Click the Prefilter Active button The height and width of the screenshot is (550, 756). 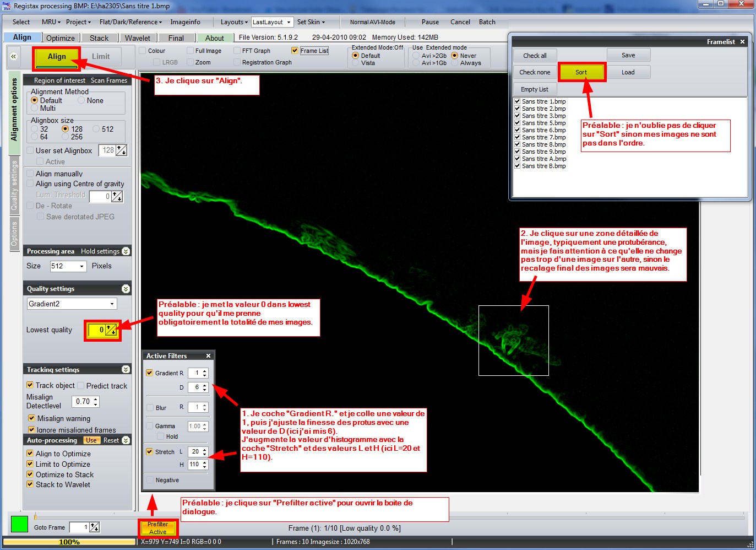[157, 528]
